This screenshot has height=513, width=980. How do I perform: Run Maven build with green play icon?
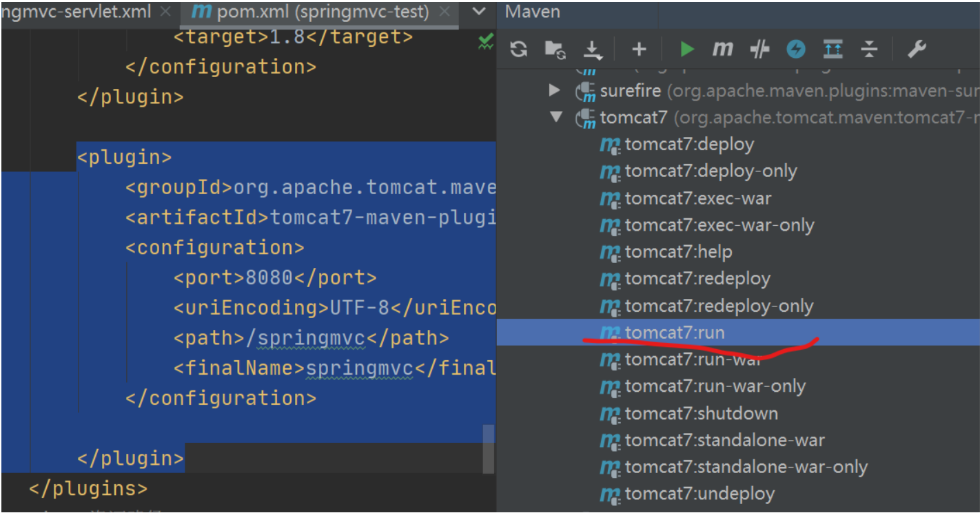tap(686, 49)
